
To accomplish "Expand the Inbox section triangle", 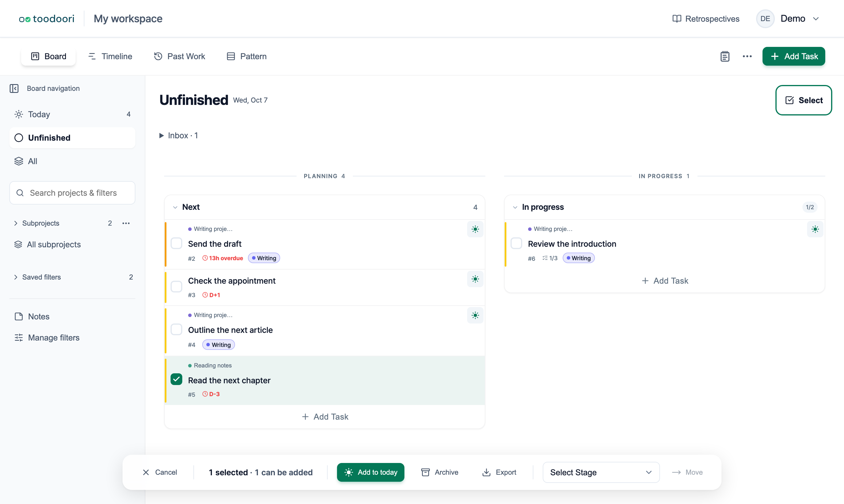I will point(161,135).
